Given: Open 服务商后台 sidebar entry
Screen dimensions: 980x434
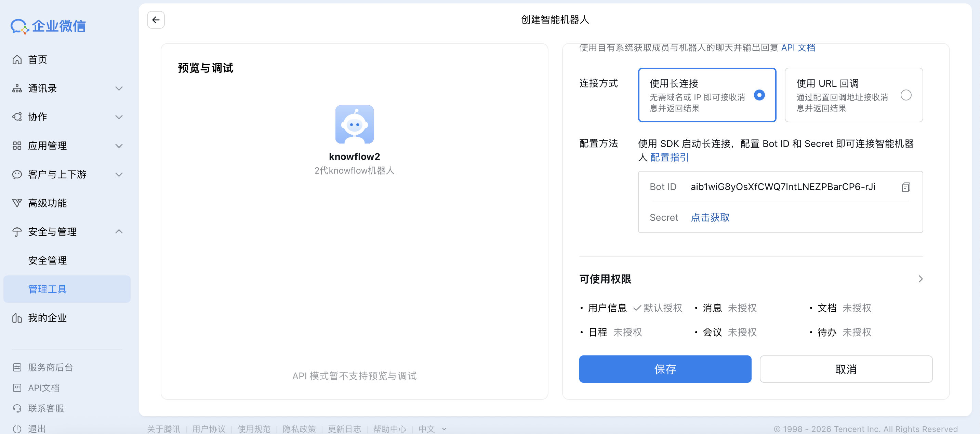Looking at the screenshot, I should point(50,367).
